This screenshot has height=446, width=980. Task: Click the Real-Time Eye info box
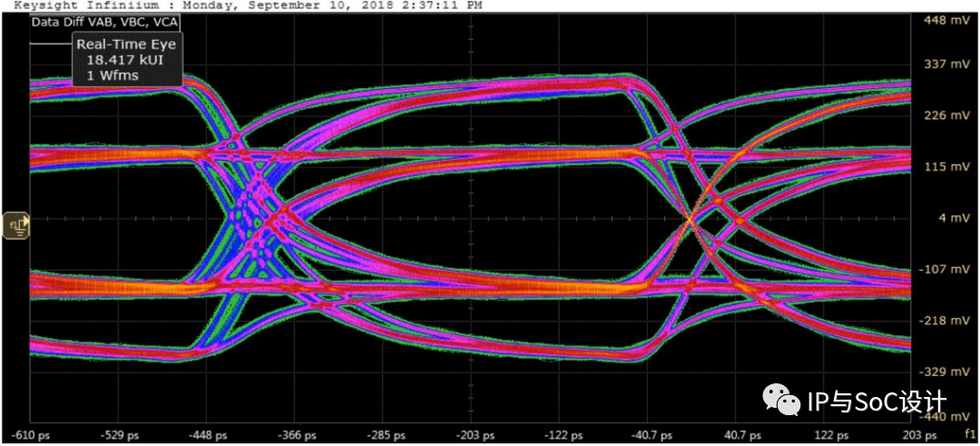pyautogui.click(x=126, y=60)
